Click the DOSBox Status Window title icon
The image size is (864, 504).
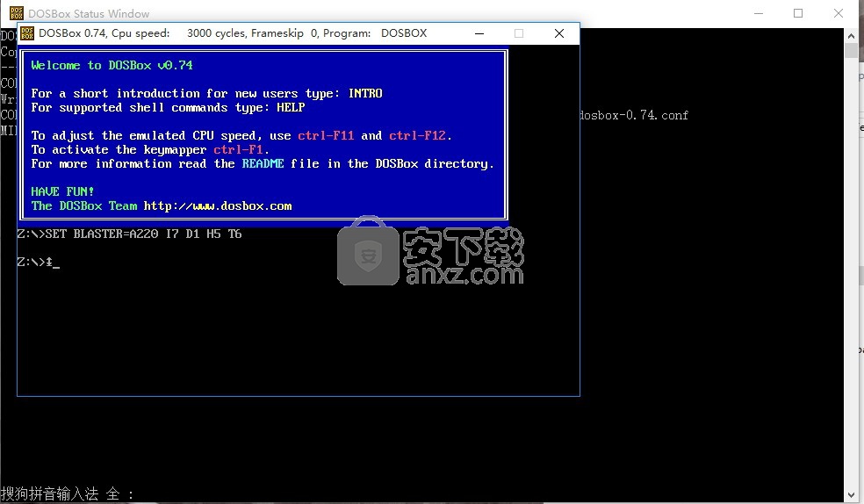pos(15,13)
